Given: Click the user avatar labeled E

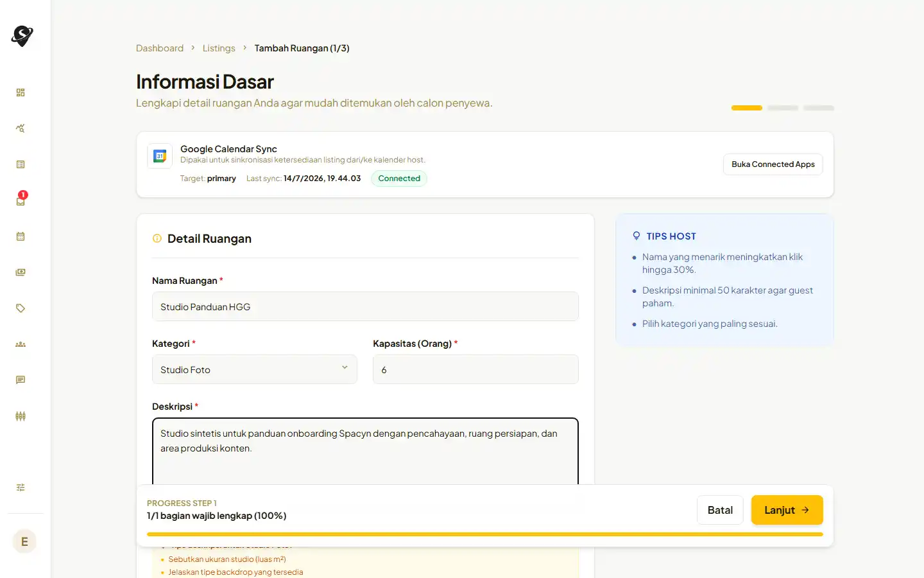Looking at the screenshot, I should coord(24,541).
